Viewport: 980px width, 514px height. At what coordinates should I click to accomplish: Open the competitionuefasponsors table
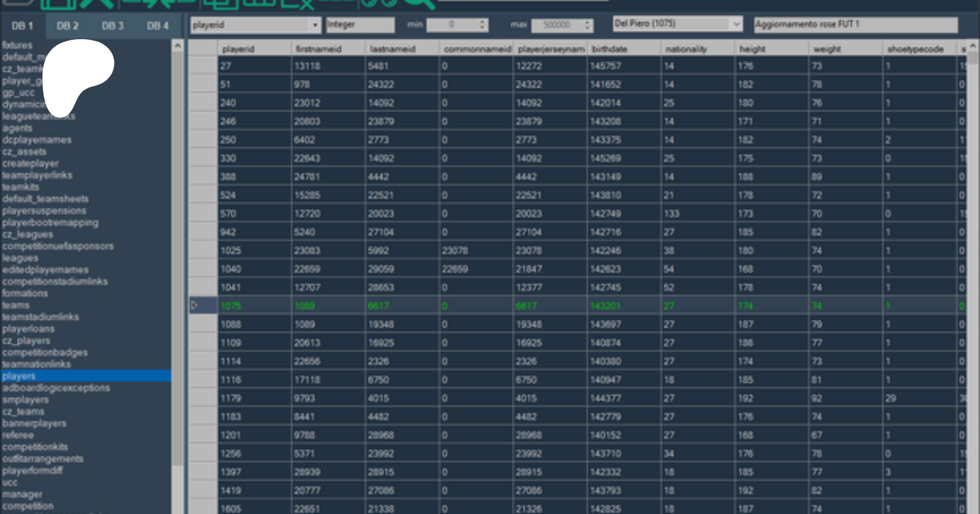coord(58,246)
